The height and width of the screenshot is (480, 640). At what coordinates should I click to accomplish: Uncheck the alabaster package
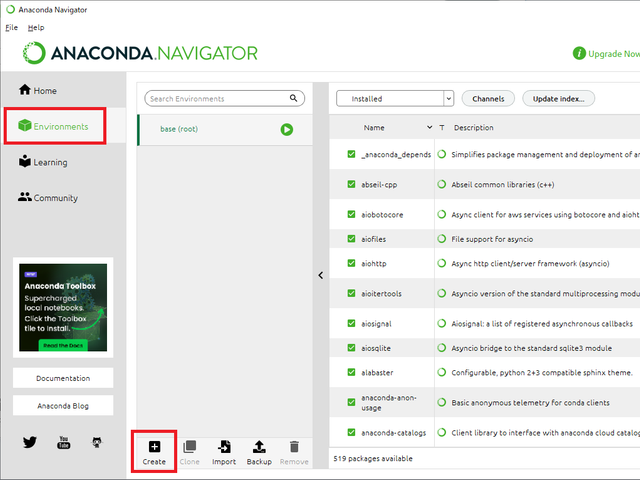pyautogui.click(x=351, y=372)
